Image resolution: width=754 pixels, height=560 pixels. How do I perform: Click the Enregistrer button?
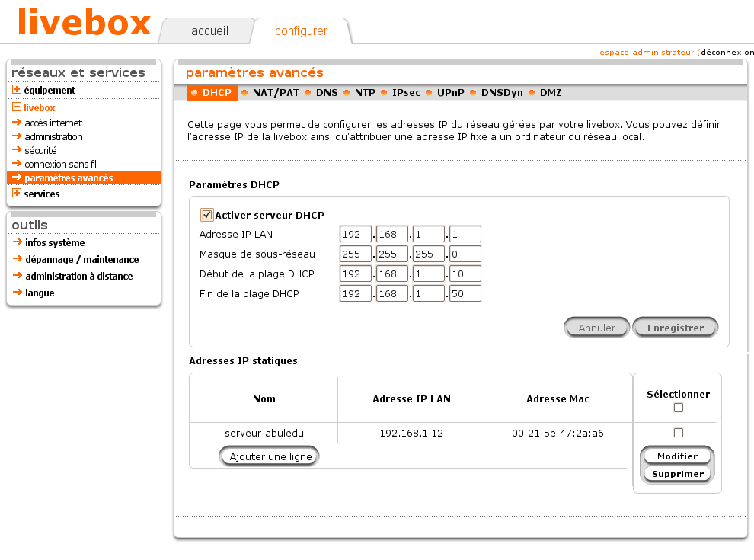(x=675, y=327)
